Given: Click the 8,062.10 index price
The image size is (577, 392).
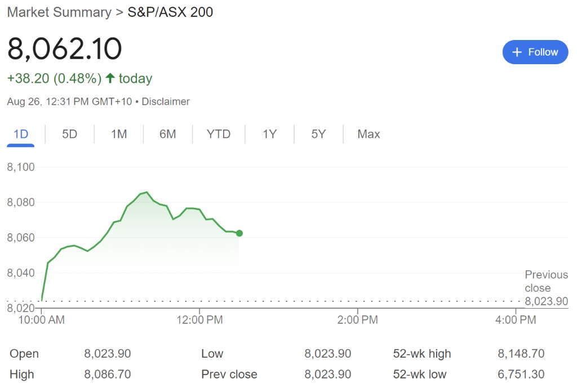Looking at the screenshot, I should pyautogui.click(x=64, y=49).
